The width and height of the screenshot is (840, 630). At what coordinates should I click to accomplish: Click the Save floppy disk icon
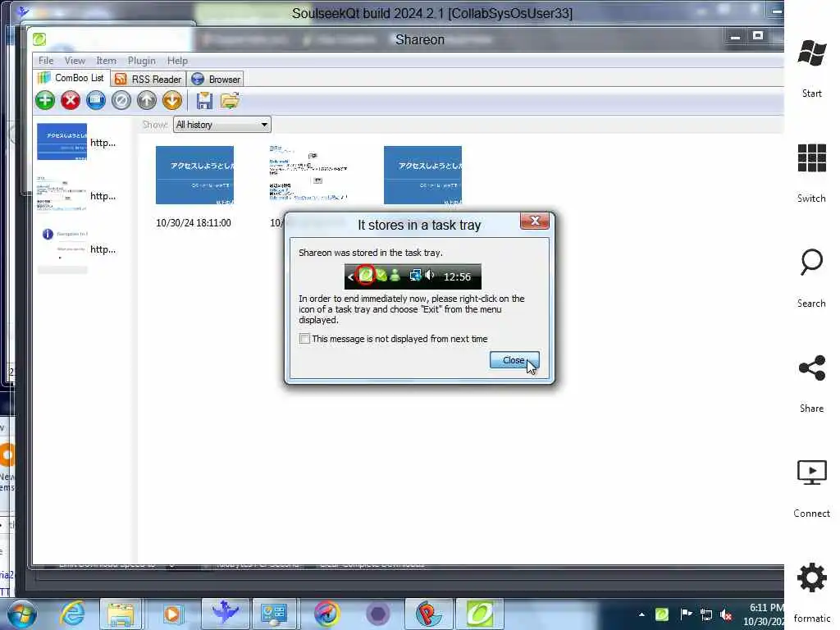coord(204,100)
